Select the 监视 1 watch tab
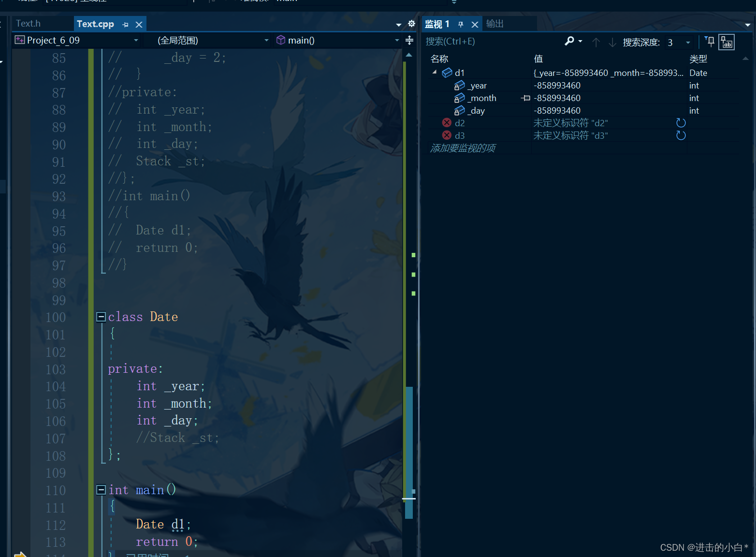 click(x=437, y=24)
